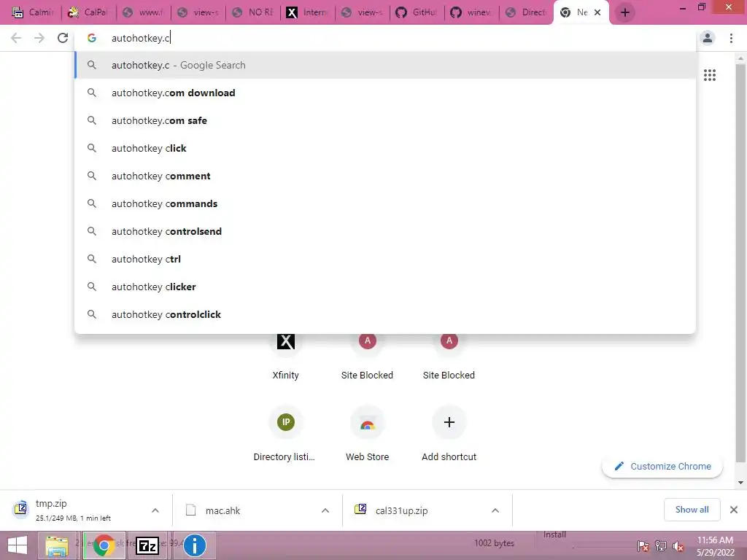Choose the 'autohotkey ctrl' suggestion
The image size is (747, 560).
point(385,259)
